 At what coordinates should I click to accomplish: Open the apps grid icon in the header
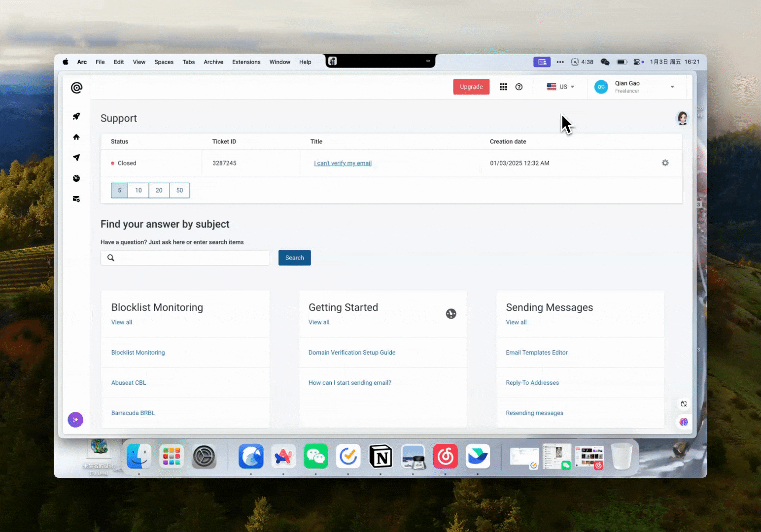coord(503,87)
